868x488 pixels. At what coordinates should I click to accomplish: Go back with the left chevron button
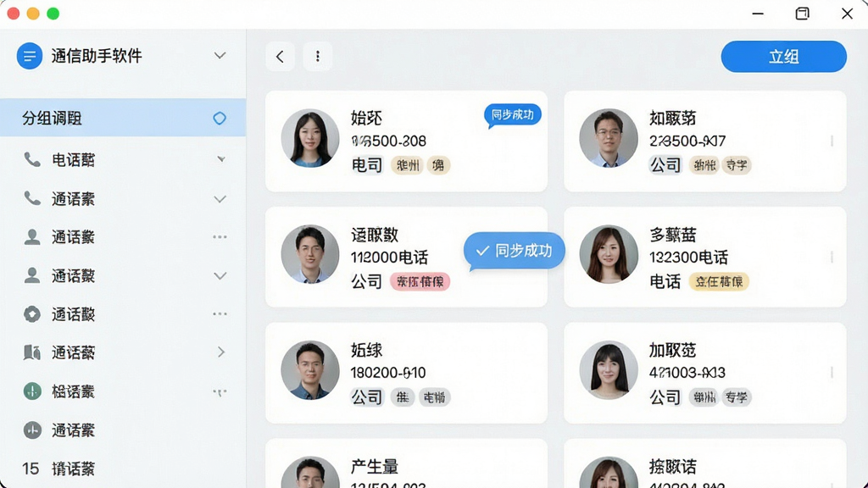point(280,57)
